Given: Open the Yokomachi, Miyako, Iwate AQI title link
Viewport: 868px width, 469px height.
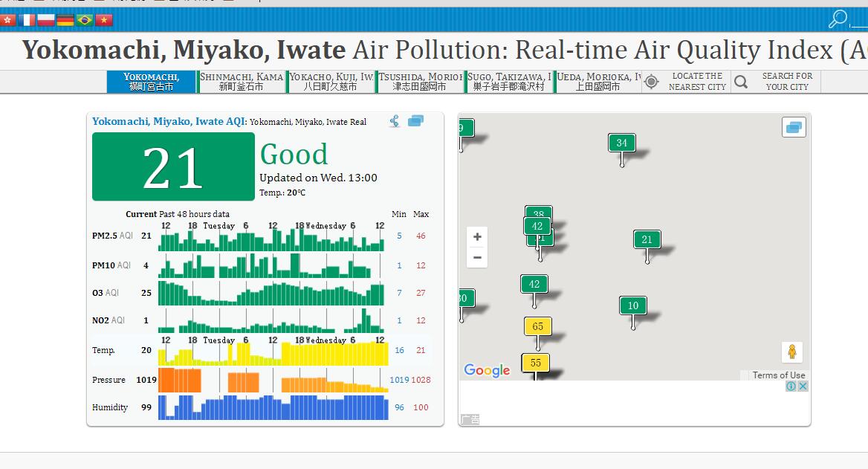Looking at the screenshot, I should [x=169, y=121].
